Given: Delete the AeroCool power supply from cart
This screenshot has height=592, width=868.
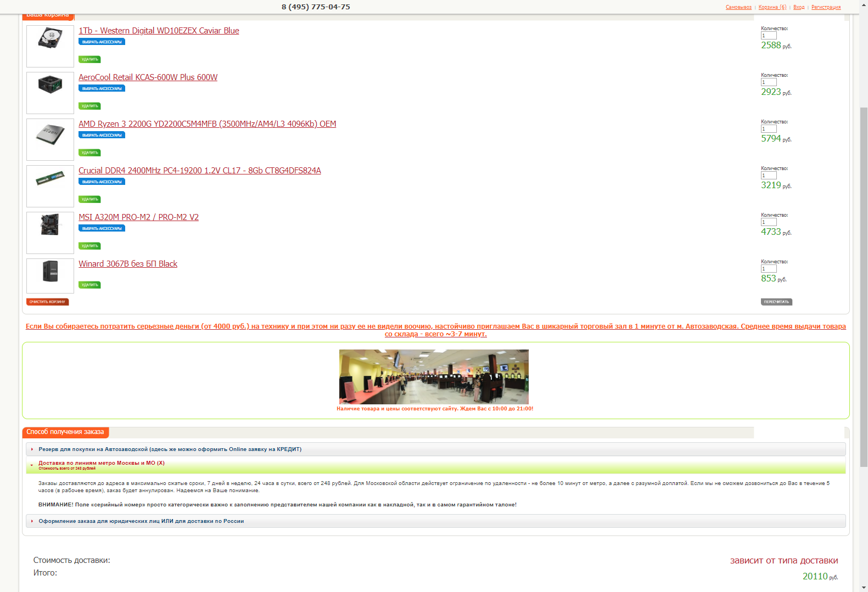Looking at the screenshot, I should coord(89,106).
